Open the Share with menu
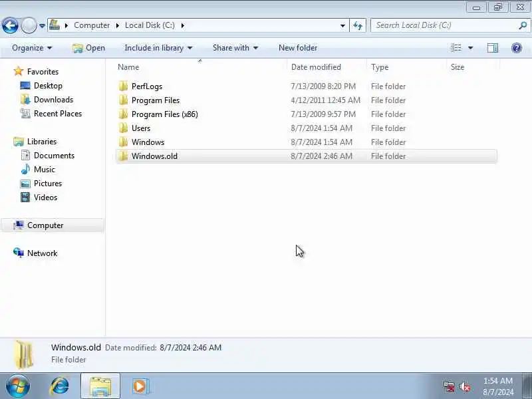The height and width of the screenshot is (399, 532). point(235,48)
